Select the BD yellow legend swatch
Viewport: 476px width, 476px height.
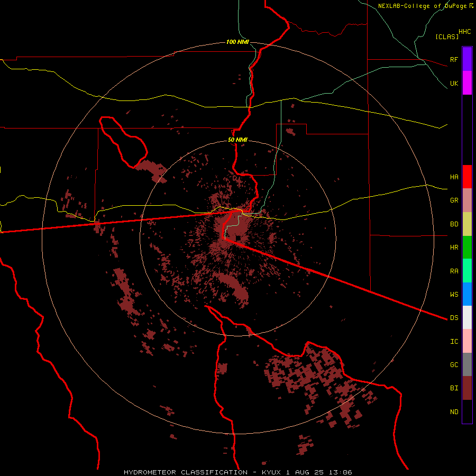click(x=467, y=224)
